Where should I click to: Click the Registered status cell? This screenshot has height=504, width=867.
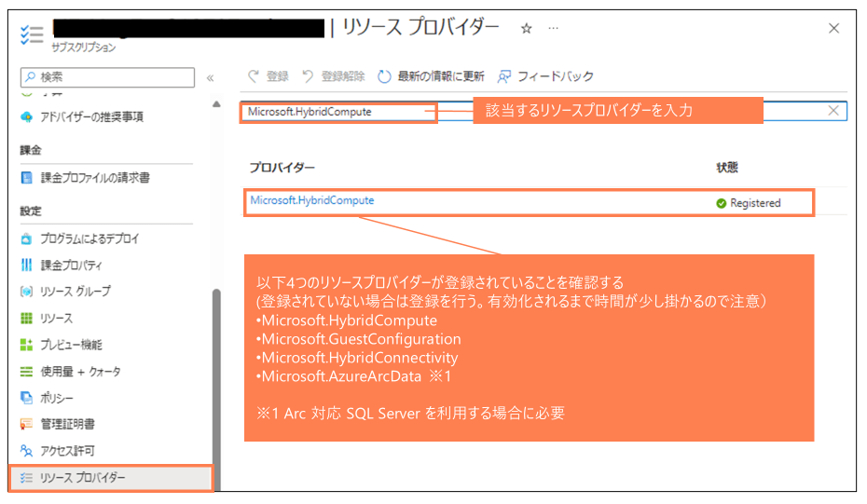(749, 203)
